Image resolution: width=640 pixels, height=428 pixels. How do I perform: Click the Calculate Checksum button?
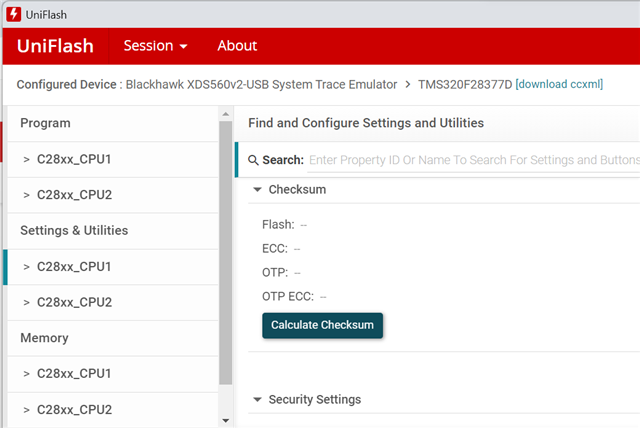(322, 325)
